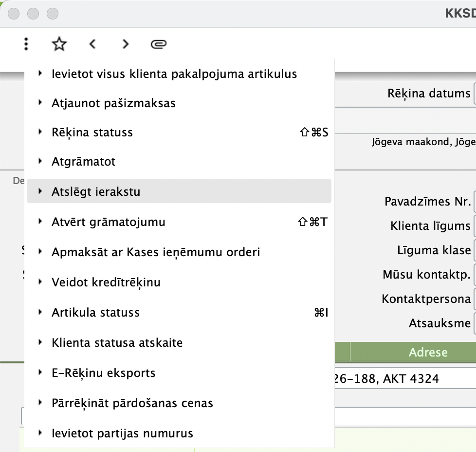Screen dimensions: 476x452
Task: Click the Pavadzīmes Nr. input field
Action: click(475, 201)
